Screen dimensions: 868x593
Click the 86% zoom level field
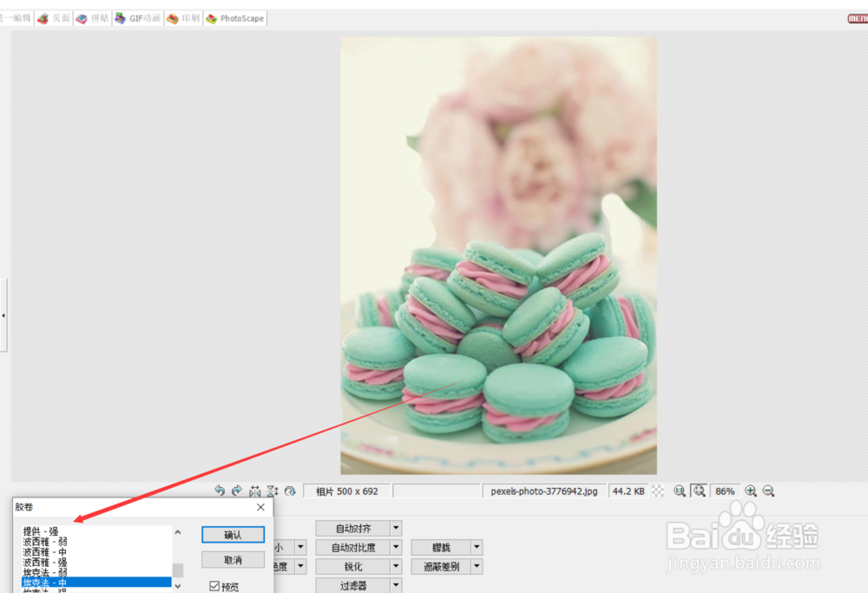[x=725, y=491]
